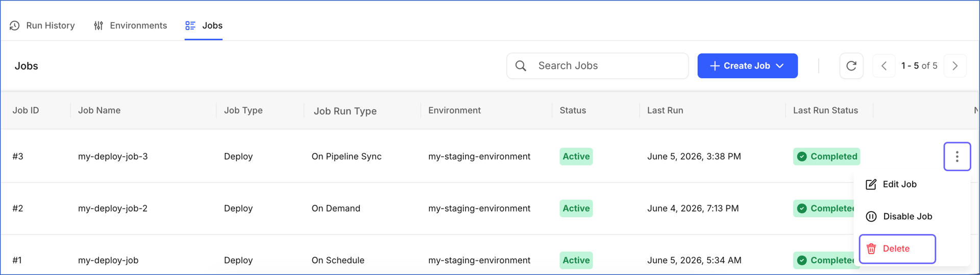Click the Job Run Type column header
Screen dimensions: 980x275
pyautogui.click(x=345, y=111)
